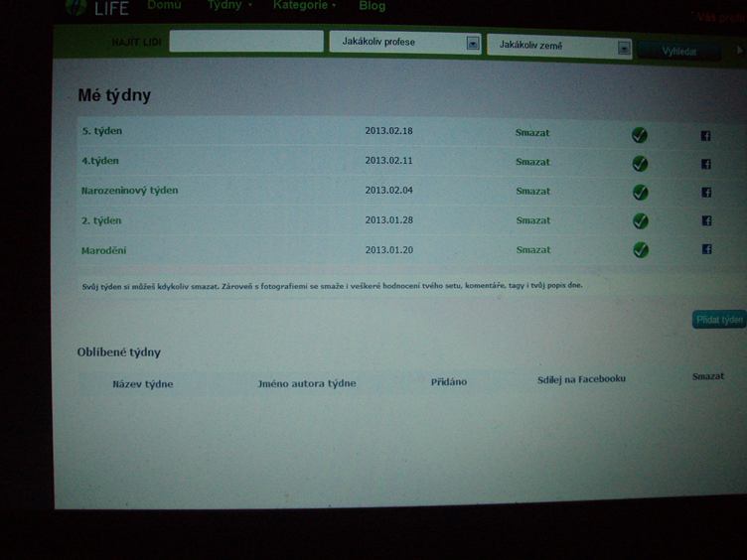Image resolution: width=747 pixels, height=560 pixels.
Task: Go to the Blog page
Action: [372, 6]
